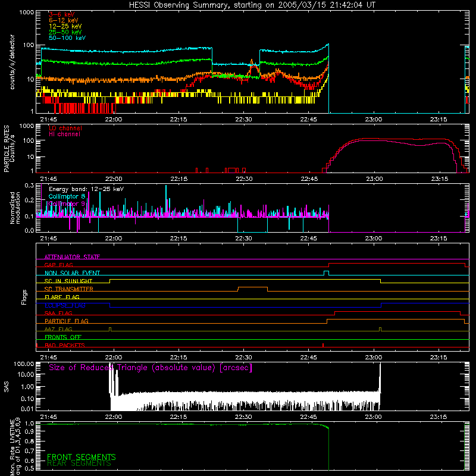This screenshot has height=476, width=476.
Task: Click the "1000" tick on the counts/s/detector axis
Action: click(x=27, y=12)
